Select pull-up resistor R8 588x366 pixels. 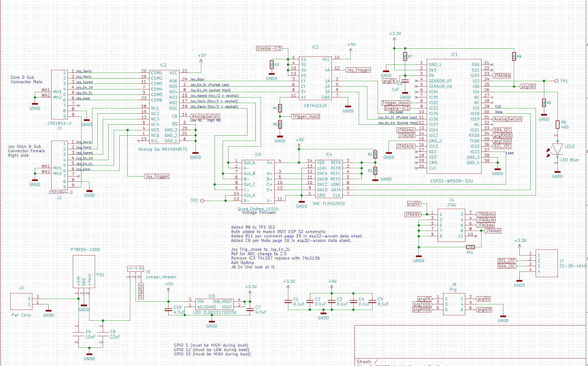[514, 57]
